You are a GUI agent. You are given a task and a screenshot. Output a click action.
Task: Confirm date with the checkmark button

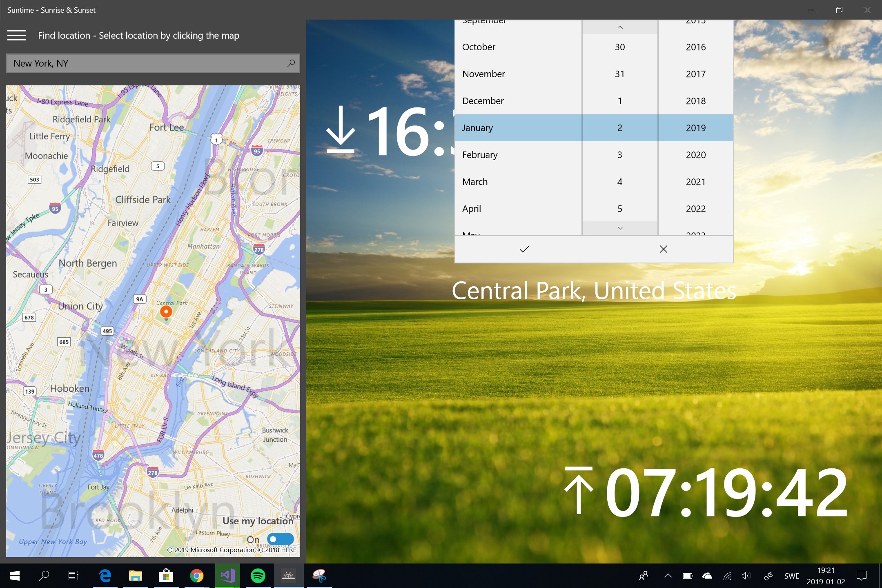click(524, 249)
